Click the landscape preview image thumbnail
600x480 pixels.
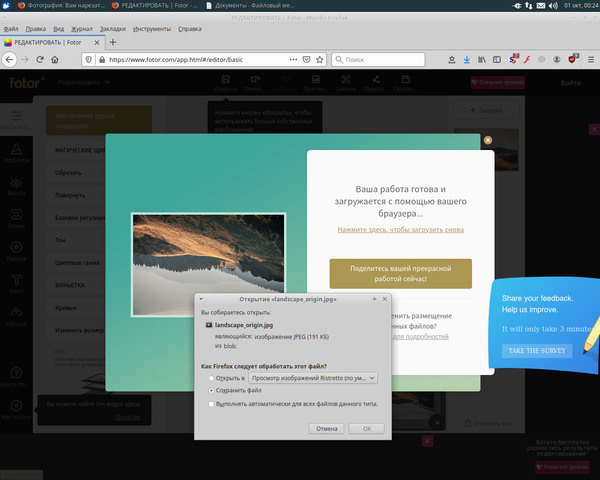tap(209, 264)
